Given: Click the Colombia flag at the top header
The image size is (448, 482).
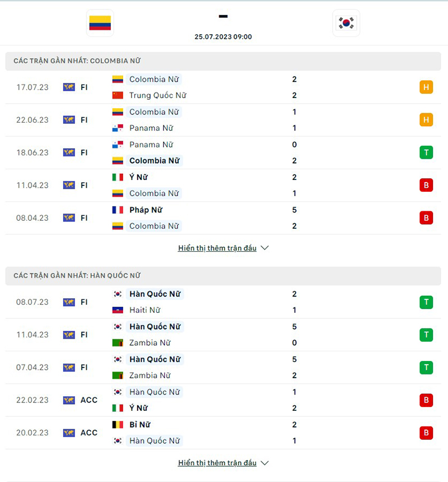Looking at the screenshot, I should click(100, 24).
